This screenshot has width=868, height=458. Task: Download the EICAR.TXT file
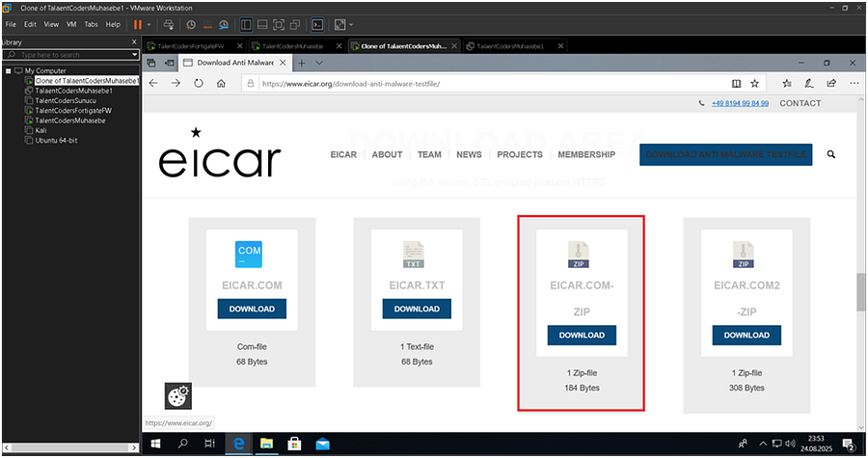click(417, 309)
